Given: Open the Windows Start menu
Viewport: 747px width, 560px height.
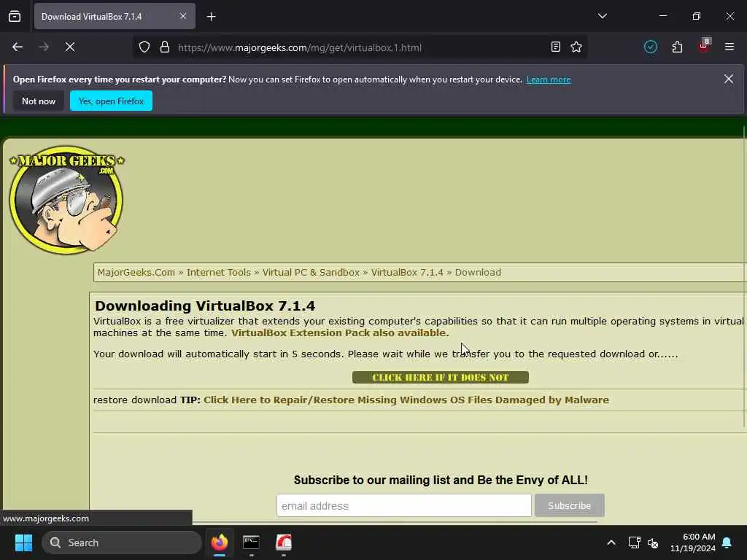Looking at the screenshot, I should [x=23, y=542].
